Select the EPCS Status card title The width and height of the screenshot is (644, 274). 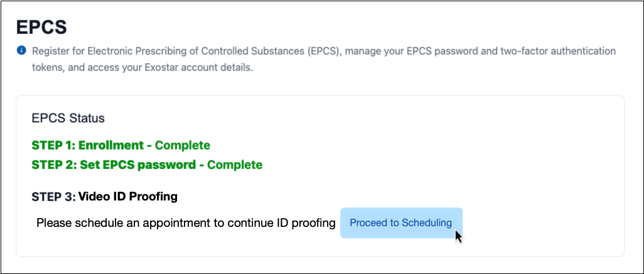(68, 118)
